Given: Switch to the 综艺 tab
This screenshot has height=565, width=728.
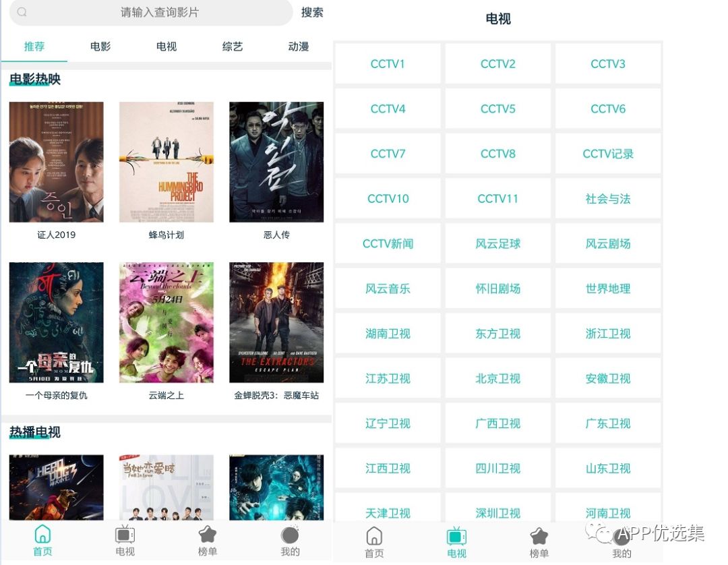Looking at the screenshot, I should pyautogui.click(x=232, y=47).
